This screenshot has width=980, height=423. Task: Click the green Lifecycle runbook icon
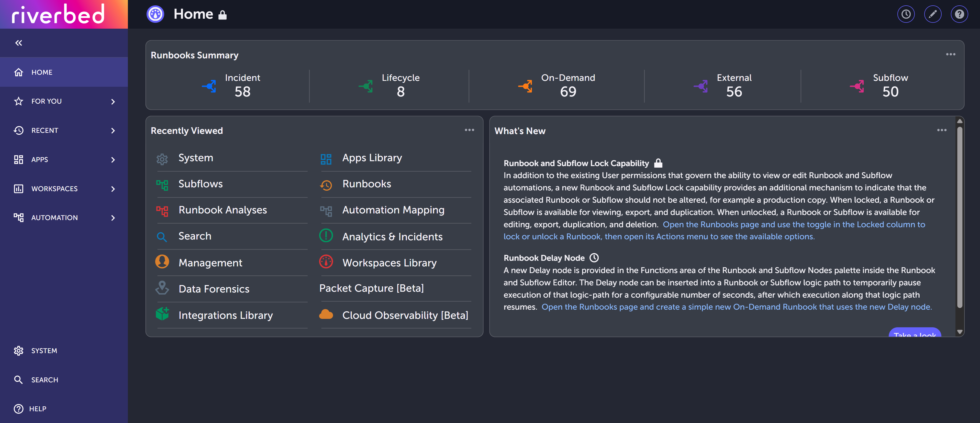pyautogui.click(x=366, y=86)
